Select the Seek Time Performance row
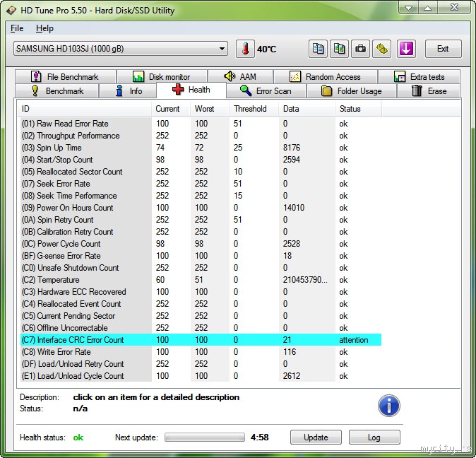Image resolution: width=476 pixels, height=458 pixels. point(201,196)
